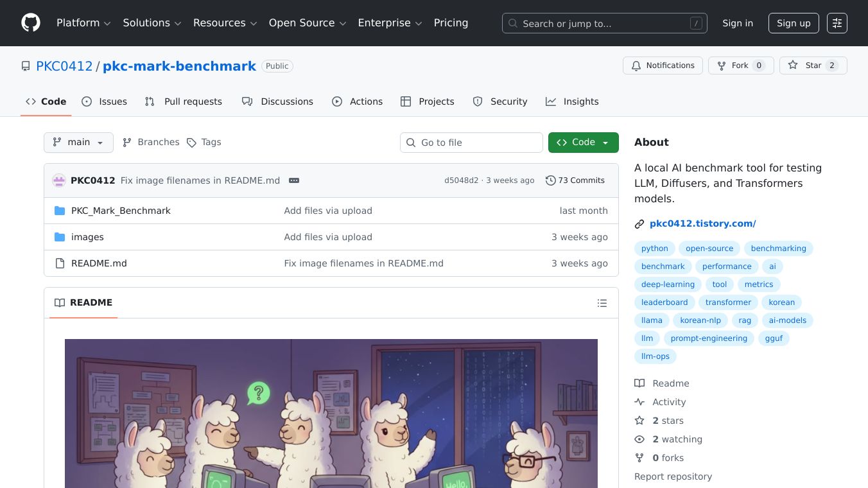
Task: Click the images folder icon
Action: coord(60,237)
